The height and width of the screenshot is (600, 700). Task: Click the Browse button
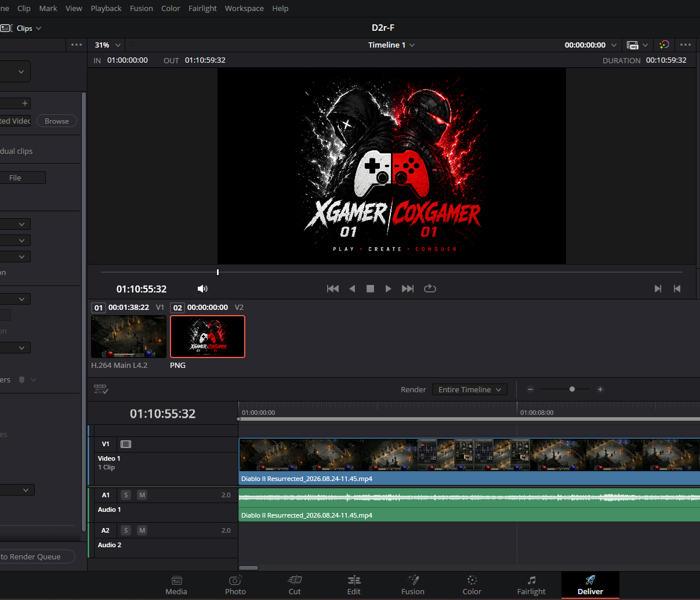point(57,121)
